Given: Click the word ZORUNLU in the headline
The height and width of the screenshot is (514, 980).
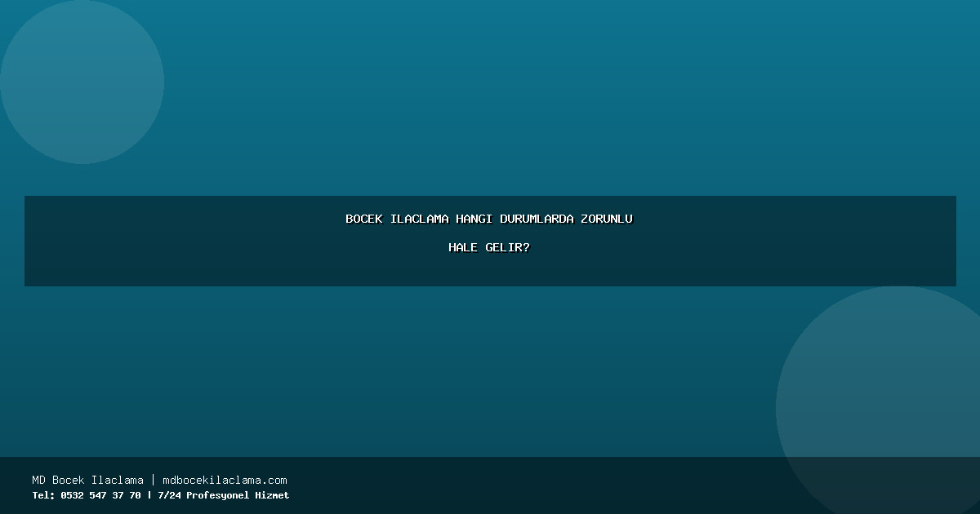Looking at the screenshot, I should tap(607, 219).
